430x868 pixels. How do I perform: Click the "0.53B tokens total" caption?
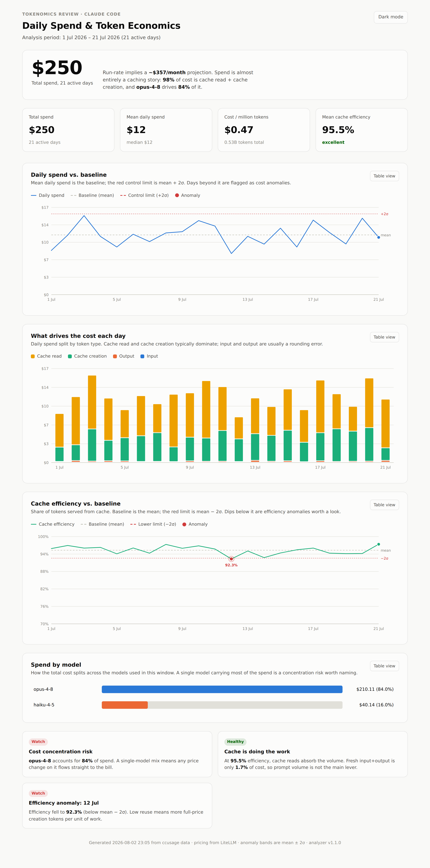click(x=244, y=142)
